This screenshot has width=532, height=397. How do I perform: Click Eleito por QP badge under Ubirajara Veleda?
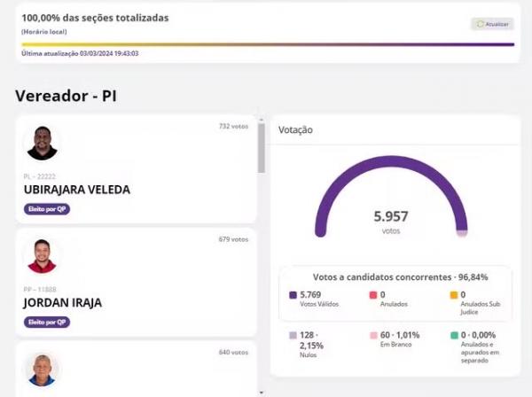tap(47, 209)
